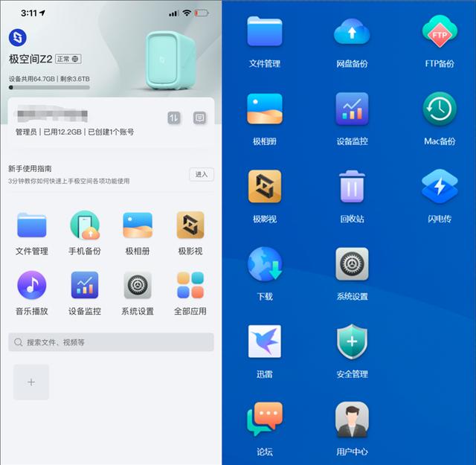The width and height of the screenshot is (476, 465).
Task: Open 极相册 on the blue desktop panel
Action: (x=265, y=109)
